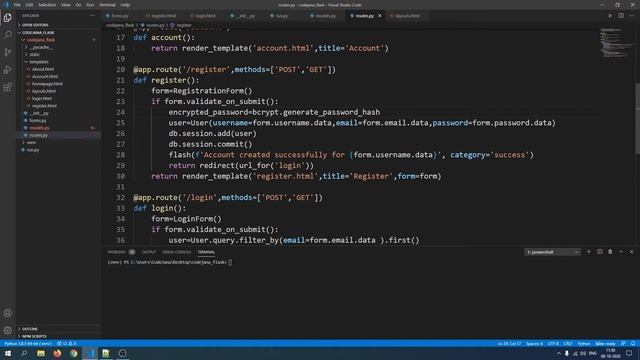Open Explorer panel More Actions ellipsis
Image resolution: width=640 pixels, height=360 pixels.
click(x=92, y=16)
